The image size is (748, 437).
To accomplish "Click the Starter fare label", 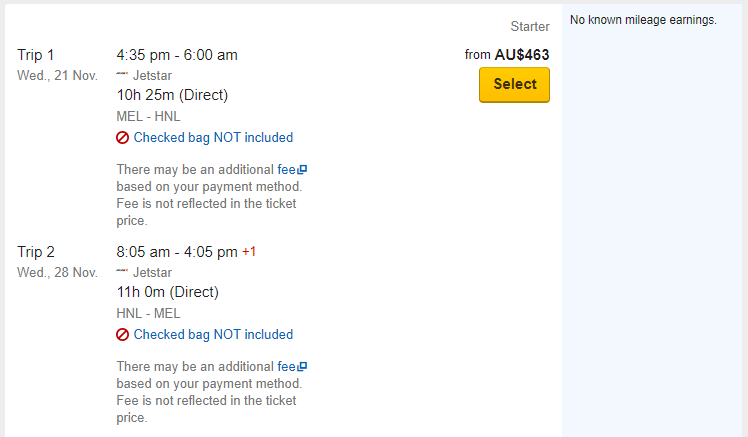I will point(530,27).
